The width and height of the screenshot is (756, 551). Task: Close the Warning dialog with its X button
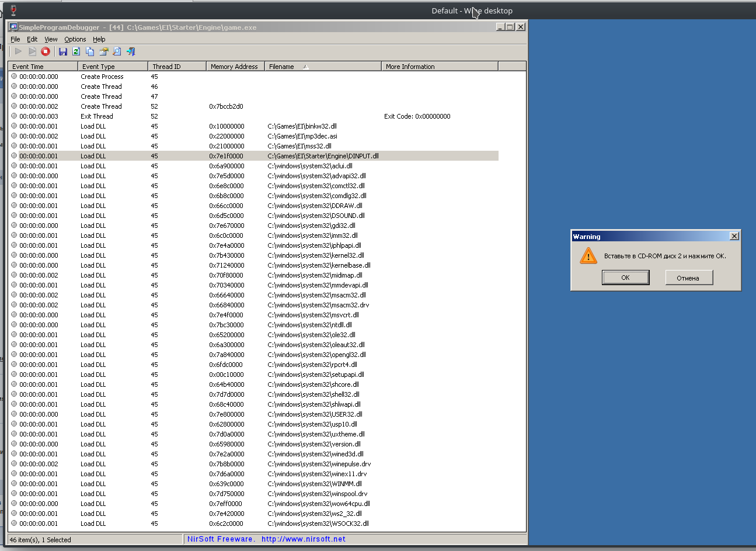(734, 236)
